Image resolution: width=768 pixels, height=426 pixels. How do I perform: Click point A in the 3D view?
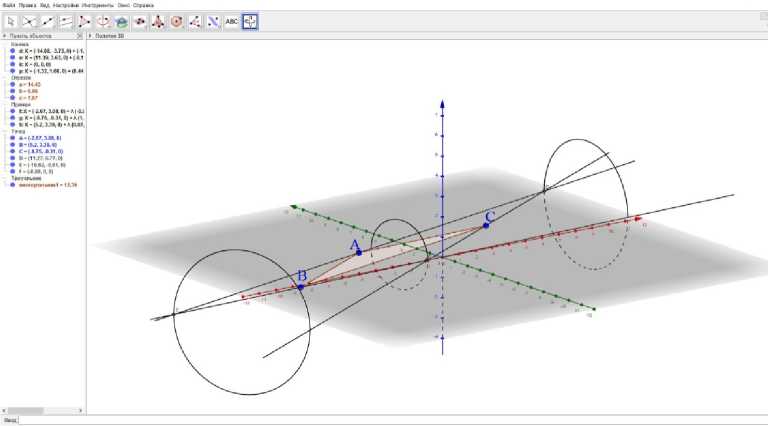359,253
